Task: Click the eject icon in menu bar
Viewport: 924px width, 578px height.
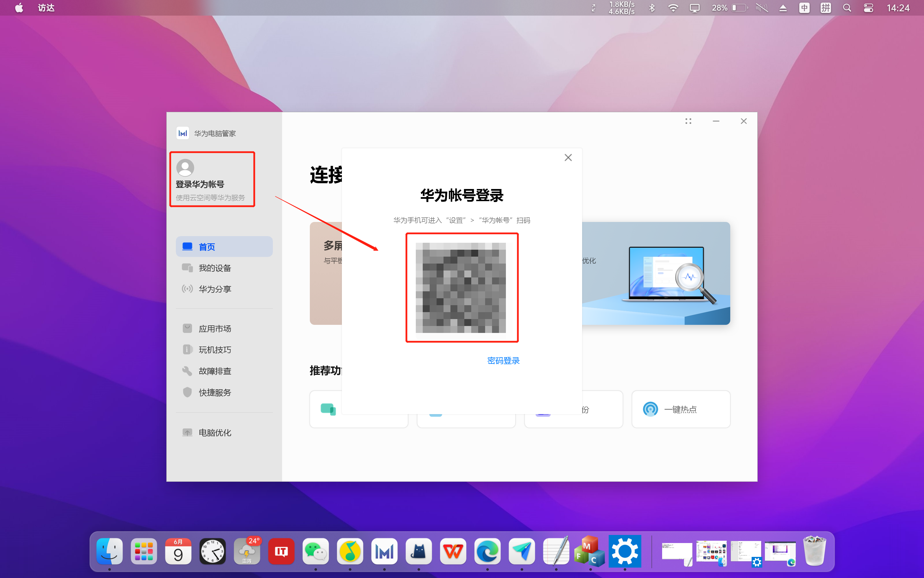Action: click(783, 8)
